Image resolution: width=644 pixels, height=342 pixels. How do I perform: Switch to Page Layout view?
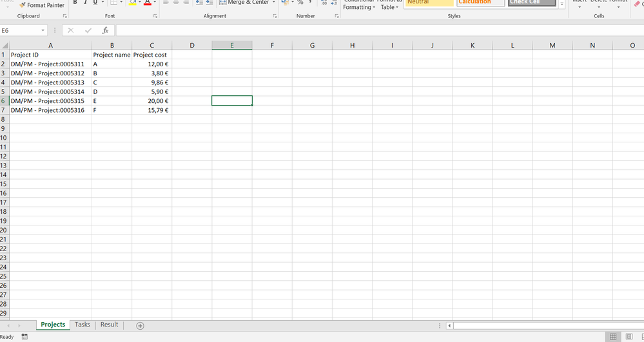tap(629, 337)
